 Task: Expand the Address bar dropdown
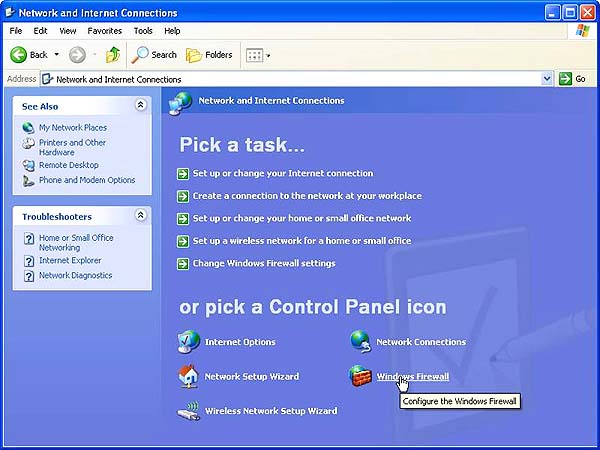click(547, 79)
